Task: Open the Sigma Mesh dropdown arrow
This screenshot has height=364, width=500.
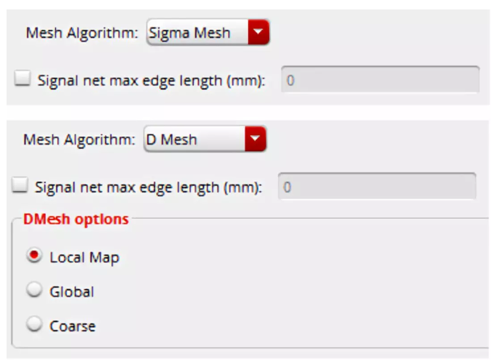Action: [x=258, y=32]
